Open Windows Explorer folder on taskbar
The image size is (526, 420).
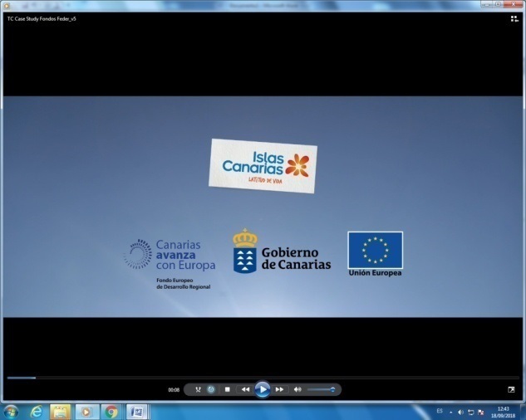(61, 412)
